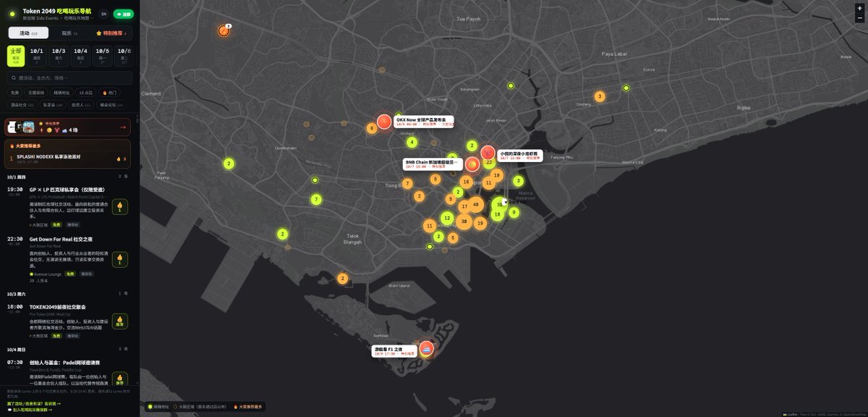The image size is (868, 417).
Task: Recommend the TOKEN2049前夜社交聚会 event
Action: (120, 321)
